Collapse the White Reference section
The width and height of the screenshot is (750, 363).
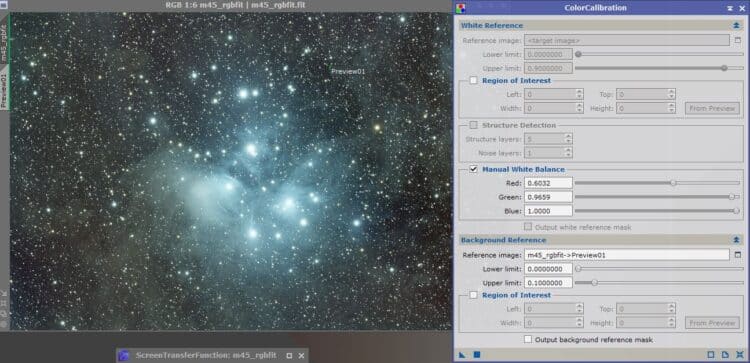(737, 25)
